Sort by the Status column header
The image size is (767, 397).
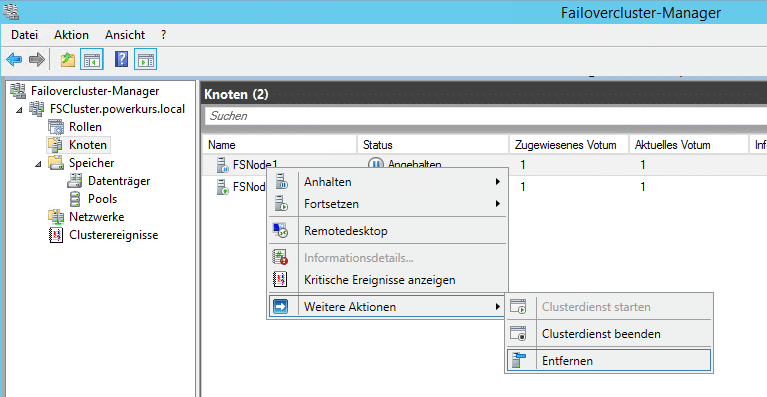433,145
